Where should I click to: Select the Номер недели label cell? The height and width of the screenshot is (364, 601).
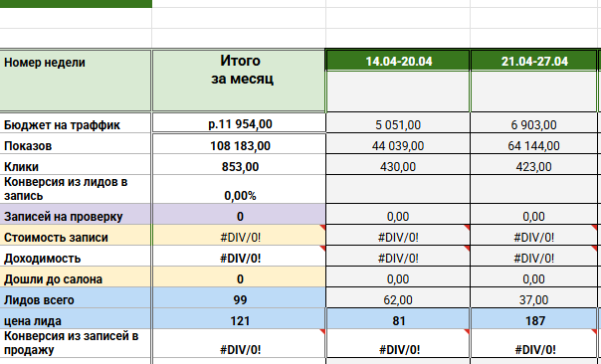point(76,81)
